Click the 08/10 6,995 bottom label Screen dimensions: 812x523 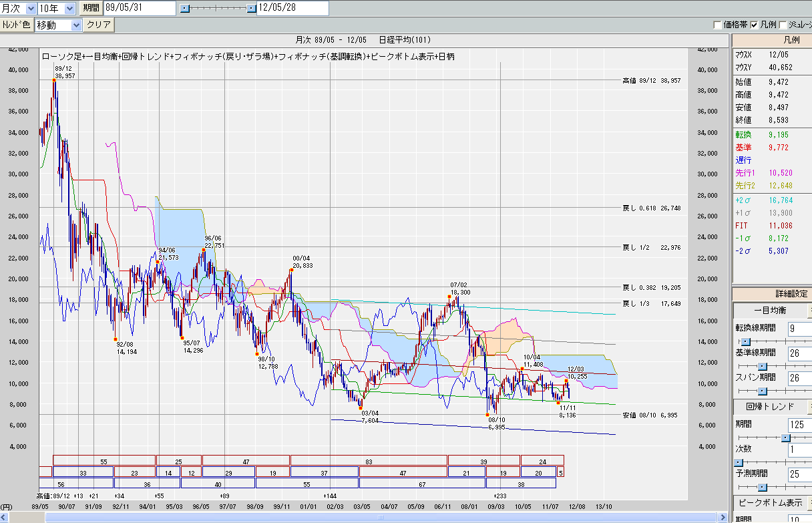(498, 423)
